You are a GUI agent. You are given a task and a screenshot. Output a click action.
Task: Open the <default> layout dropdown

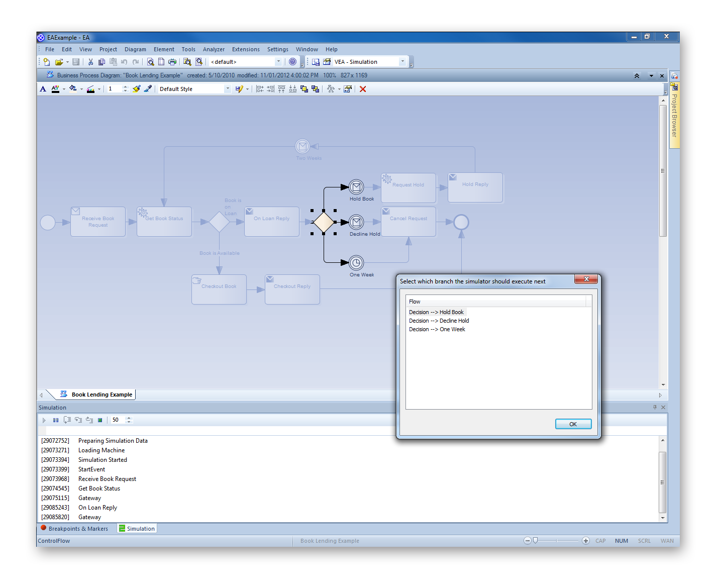278,62
